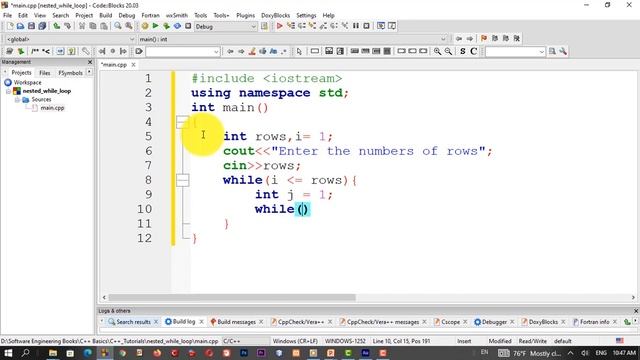Open the Management tabs overflow arrow
The height and width of the screenshot is (360, 640).
(x=89, y=72)
